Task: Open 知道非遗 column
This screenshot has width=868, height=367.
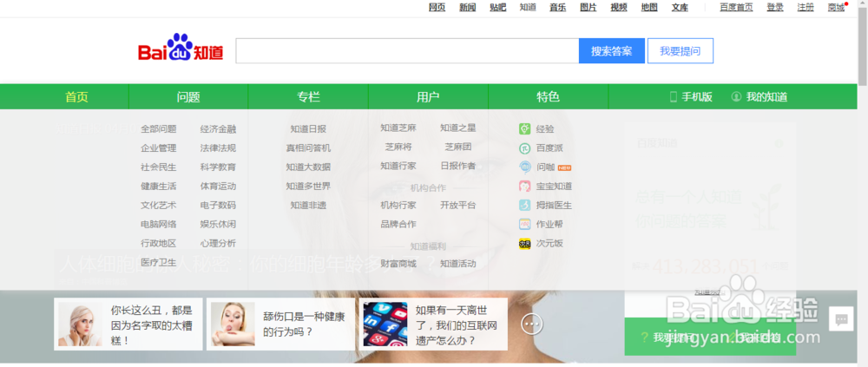Action: click(308, 206)
